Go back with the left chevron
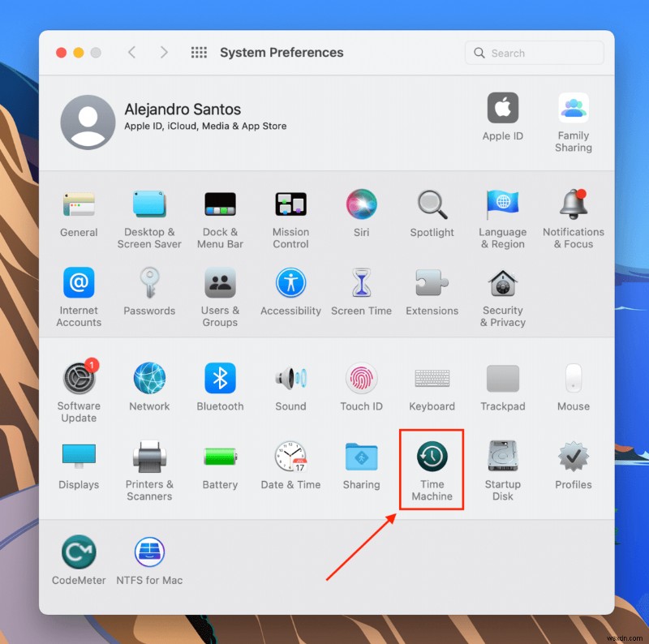The height and width of the screenshot is (644, 649). click(131, 52)
